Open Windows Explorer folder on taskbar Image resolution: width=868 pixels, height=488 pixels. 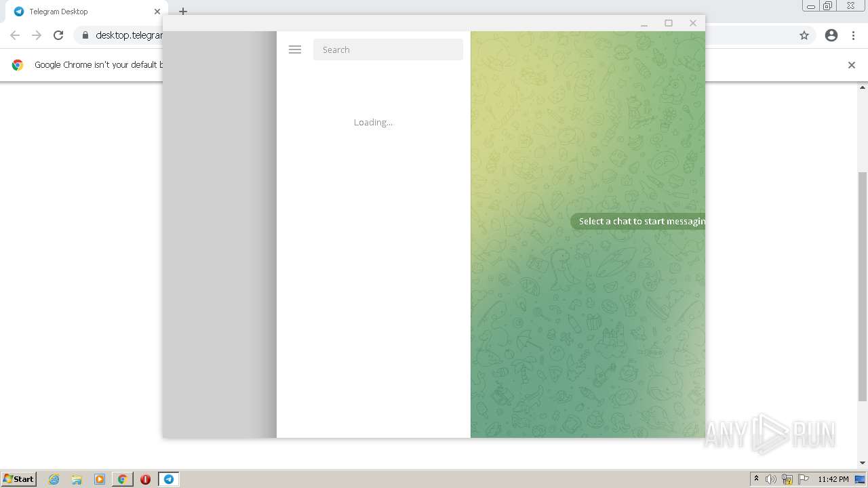pos(77,479)
